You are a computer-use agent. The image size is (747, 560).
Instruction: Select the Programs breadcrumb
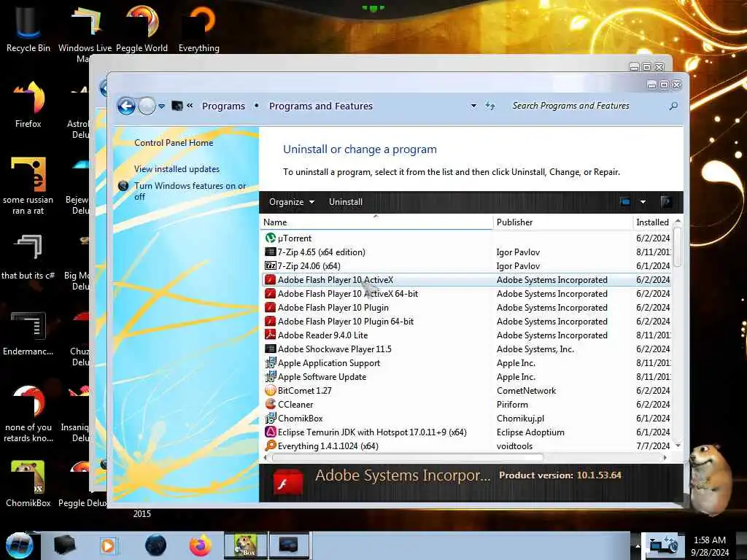click(x=223, y=106)
